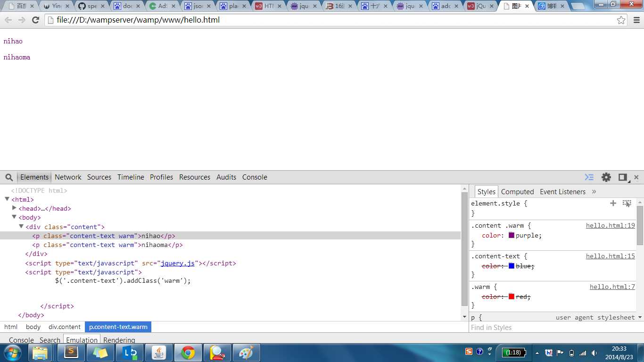Reload the page
644x362 pixels.
pyautogui.click(x=35, y=20)
